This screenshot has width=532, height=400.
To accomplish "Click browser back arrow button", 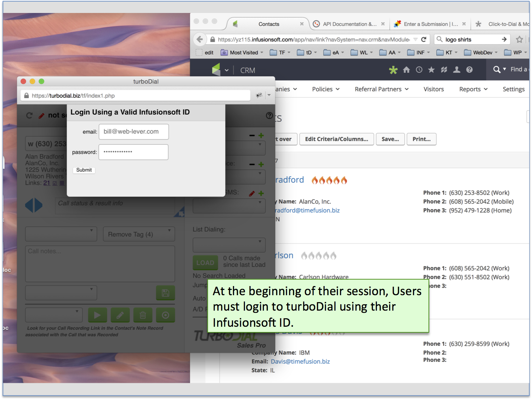I will (x=200, y=39).
